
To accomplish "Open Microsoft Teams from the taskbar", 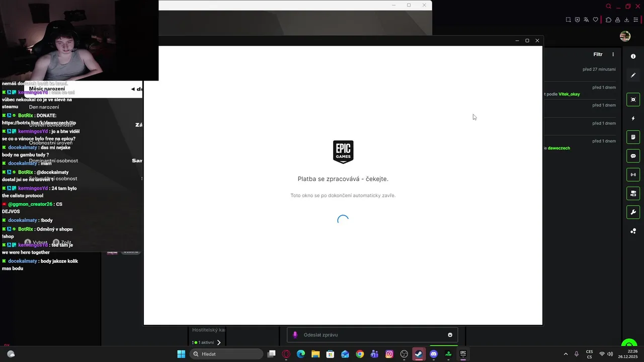I will (x=374, y=354).
